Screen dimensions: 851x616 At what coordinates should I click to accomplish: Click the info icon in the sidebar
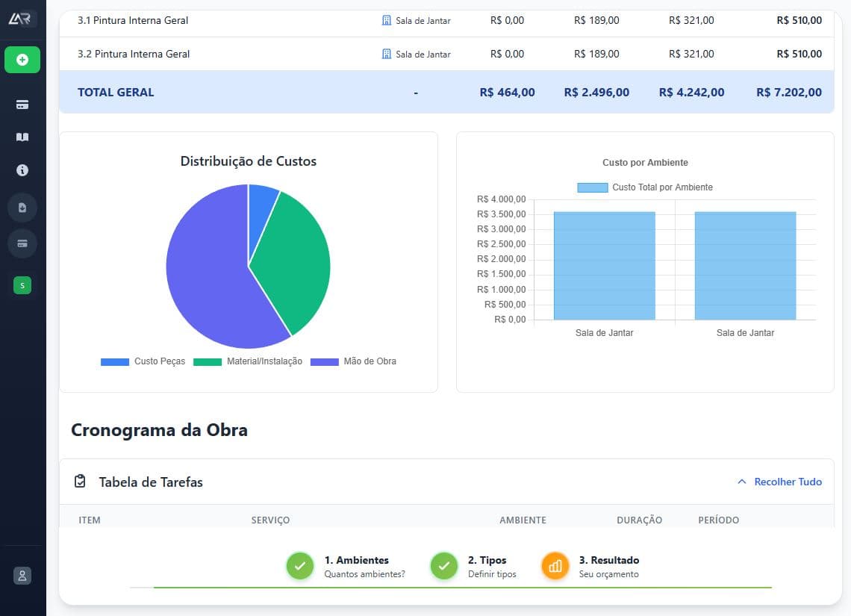pos(22,170)
